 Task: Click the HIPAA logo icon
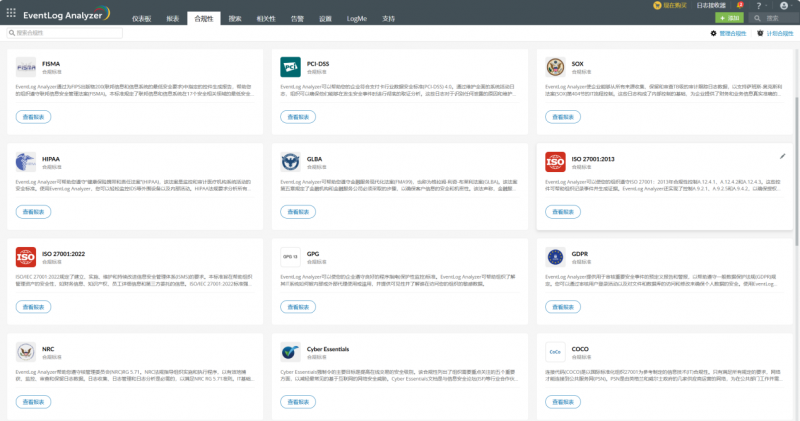pos(26,162)
